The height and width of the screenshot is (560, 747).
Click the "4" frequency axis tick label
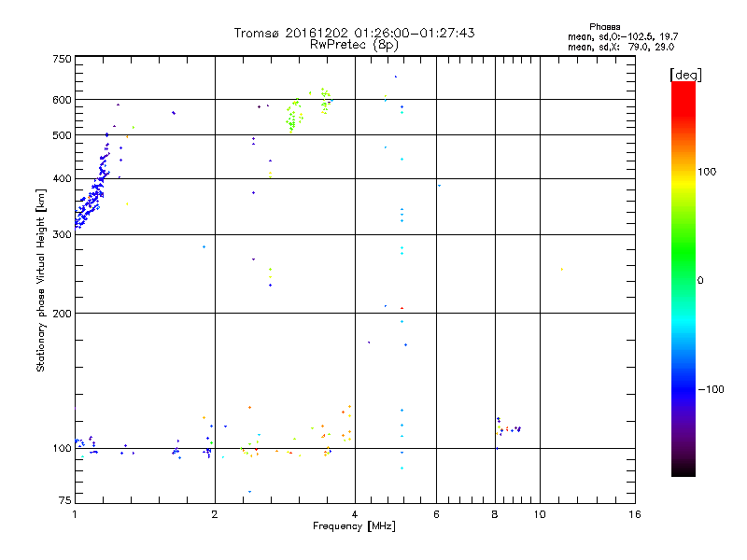tap(355, 514)
